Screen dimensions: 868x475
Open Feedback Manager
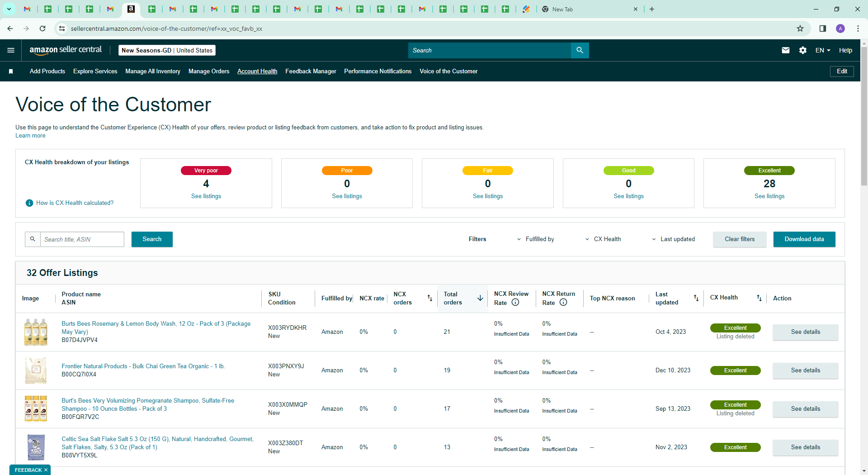tap(311, 71)
